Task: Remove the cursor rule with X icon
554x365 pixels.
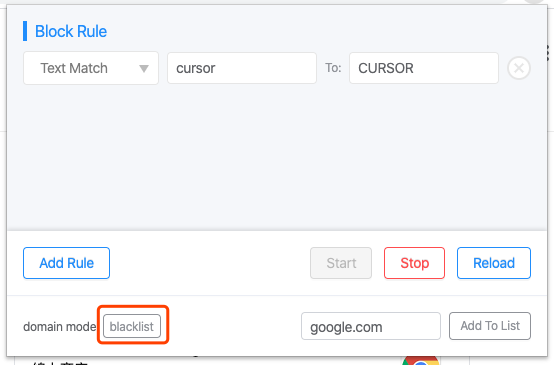Action: point(519,68)
